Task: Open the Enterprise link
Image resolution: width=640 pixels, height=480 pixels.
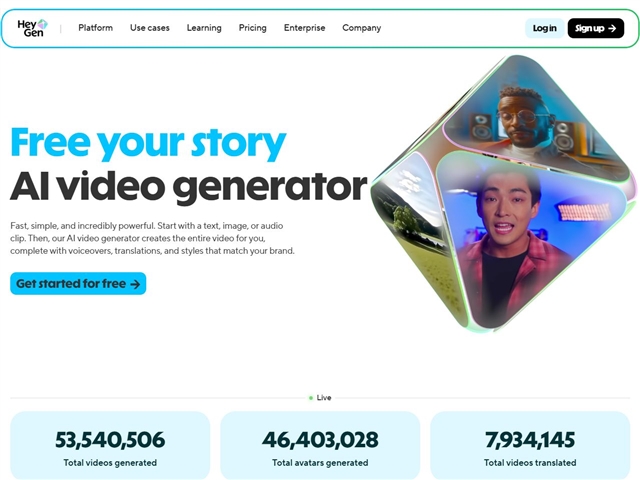Action: [x=304, y=28]
